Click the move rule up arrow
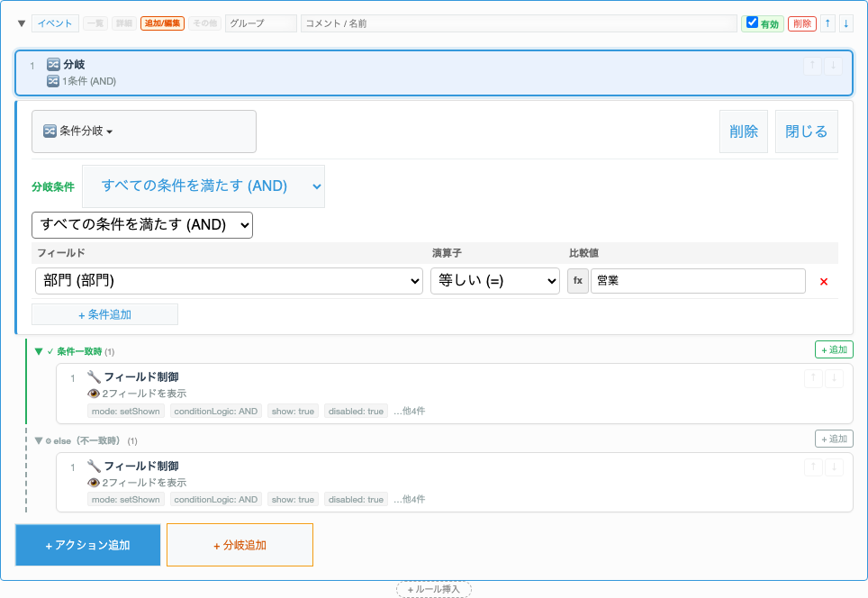The height and width of the screenshot is (598, 868). point(828,23)
